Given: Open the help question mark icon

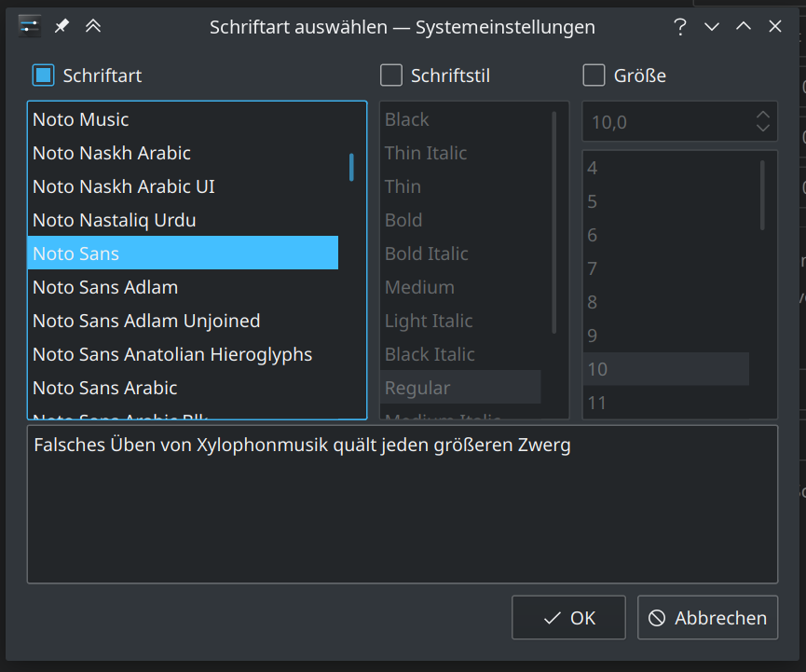Looking at the screenshot, I should pyautogui.click(x=680, y=27).
